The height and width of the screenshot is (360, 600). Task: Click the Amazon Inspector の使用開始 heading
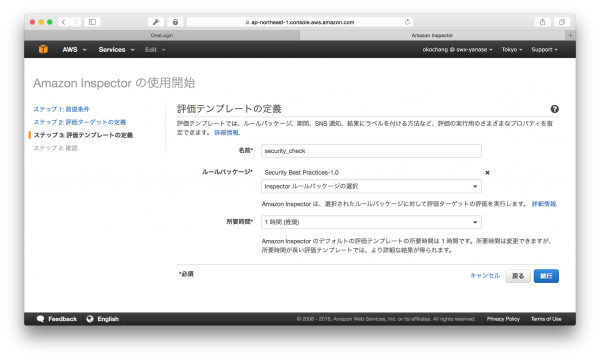[x=114, y=83]
